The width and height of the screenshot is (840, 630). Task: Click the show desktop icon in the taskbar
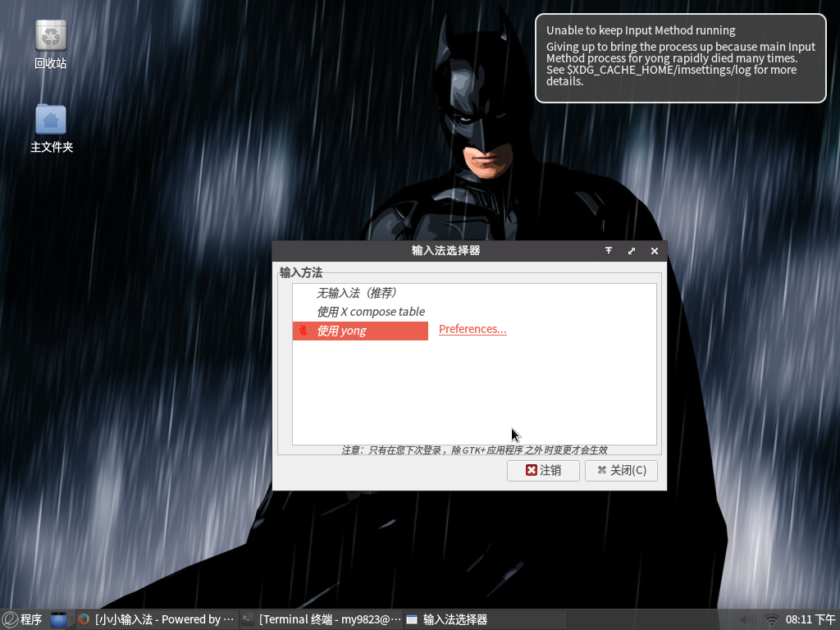(x=58, y=620)
